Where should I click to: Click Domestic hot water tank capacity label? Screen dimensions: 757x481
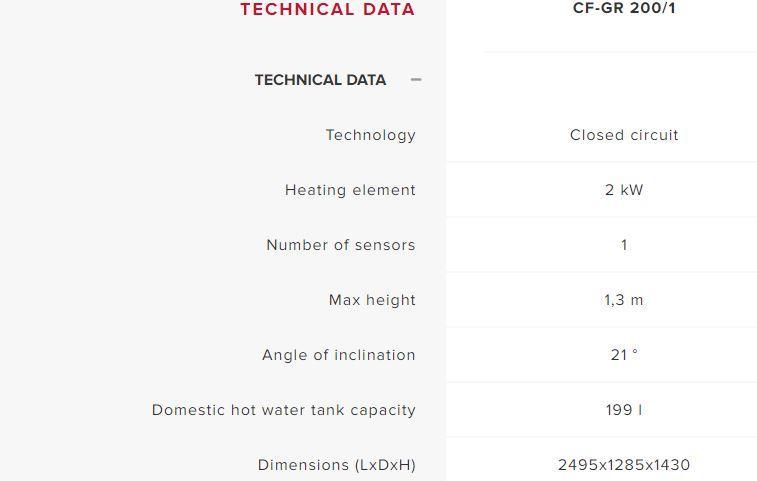pos(283,410)
